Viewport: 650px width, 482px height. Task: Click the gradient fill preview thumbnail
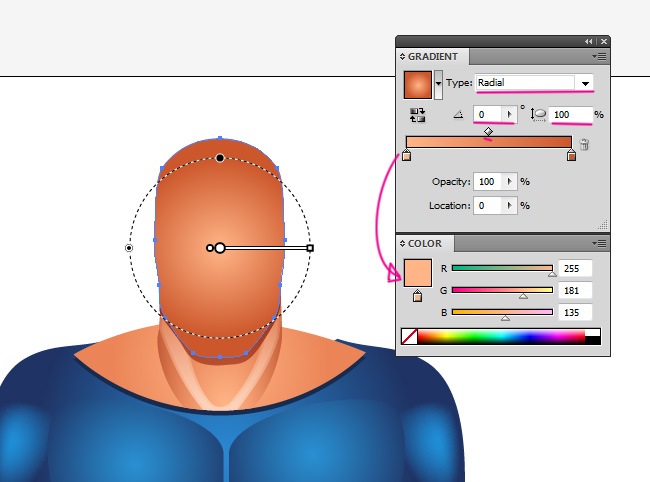[416, 84]
